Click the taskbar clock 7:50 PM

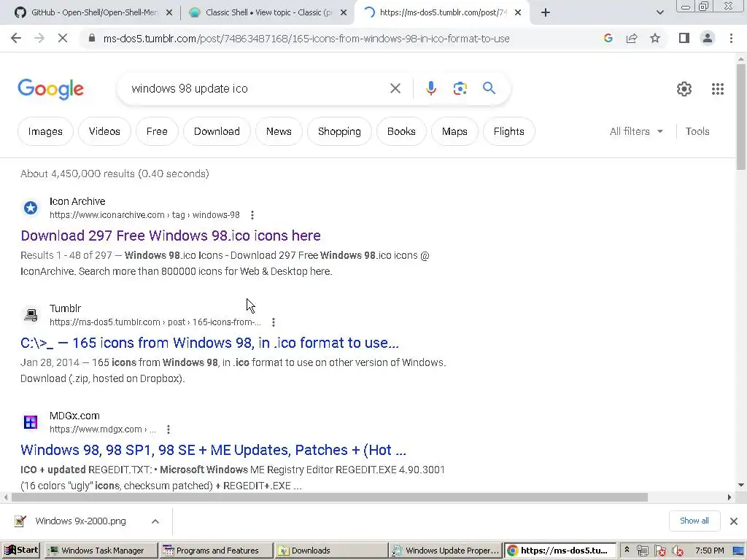click(x=709, y=551)
